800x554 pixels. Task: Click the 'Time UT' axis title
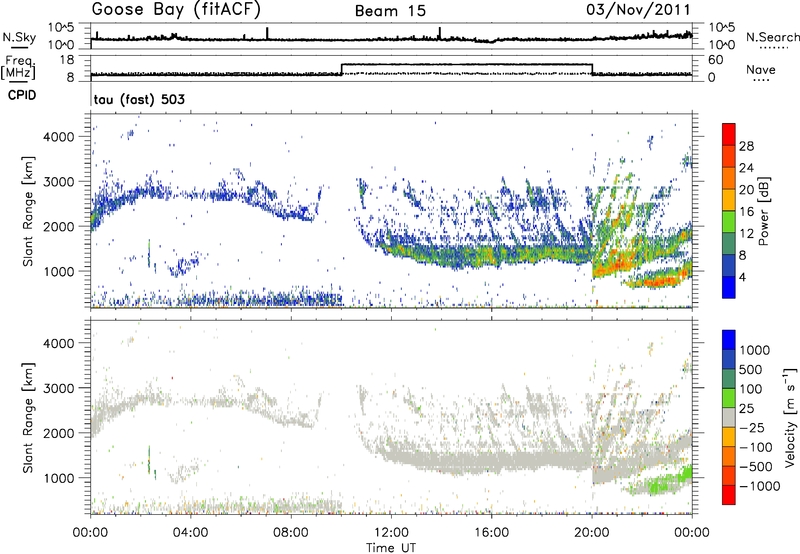[x=391, y=548]
